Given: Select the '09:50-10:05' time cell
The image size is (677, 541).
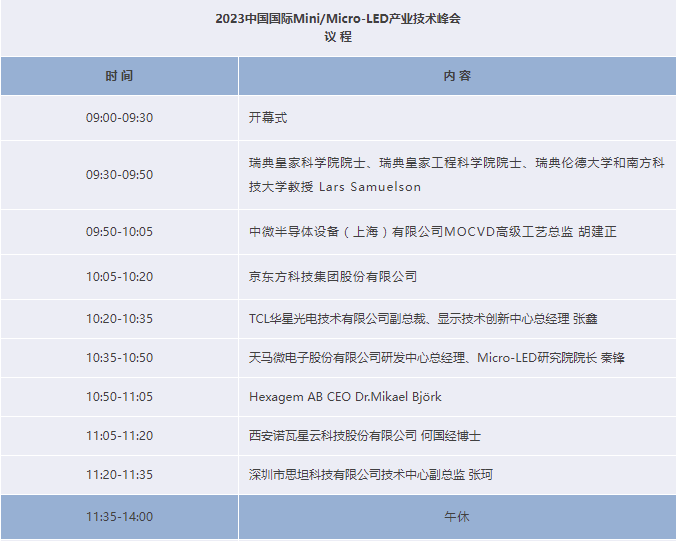Looking at the screenshot, I should tap(119, 232).
